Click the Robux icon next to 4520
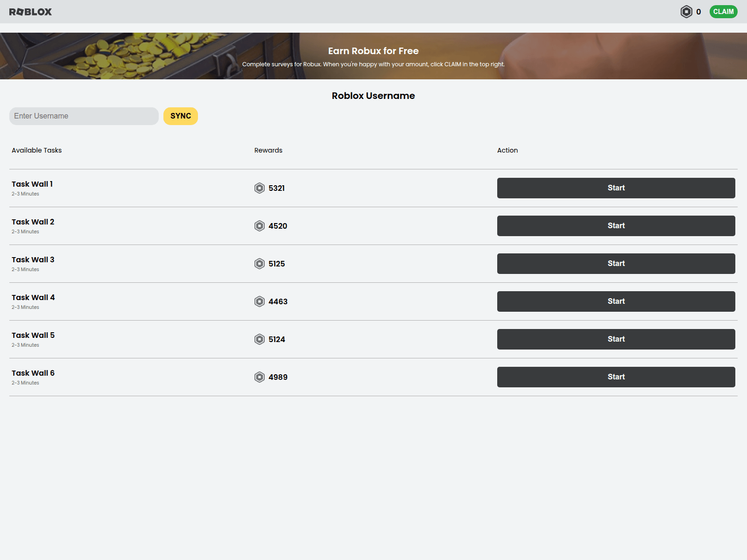Screen dimensions: 747x560 [260, 226]
